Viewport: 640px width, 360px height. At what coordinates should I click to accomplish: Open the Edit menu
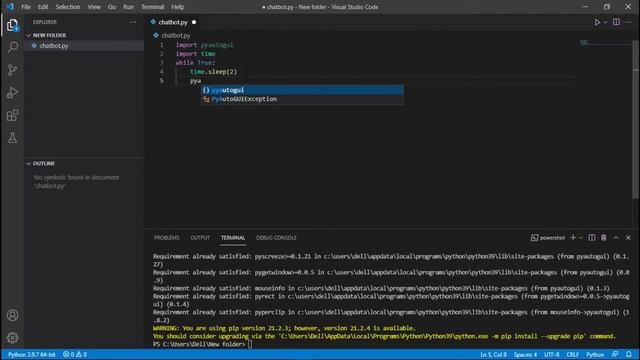(43, 7)
